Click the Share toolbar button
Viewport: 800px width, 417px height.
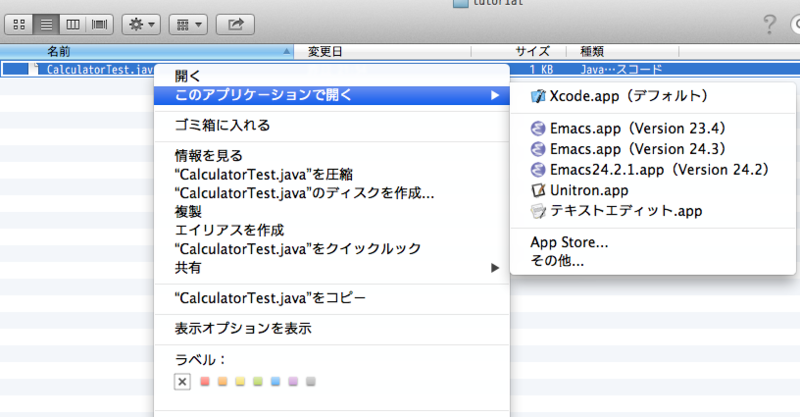[235, 24]
